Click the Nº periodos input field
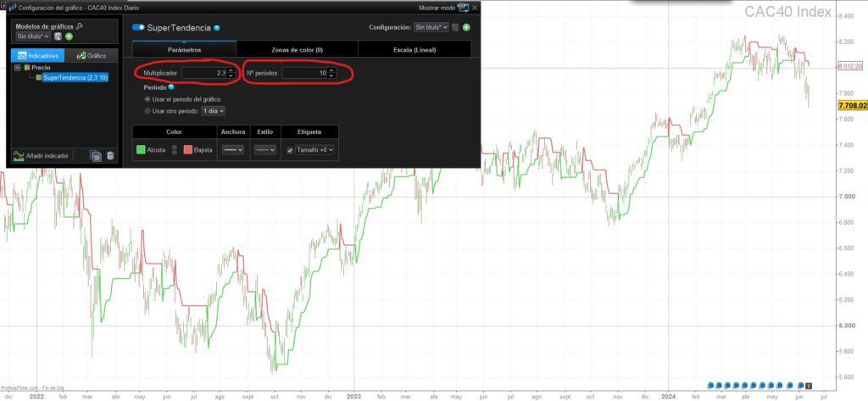868x401 pixels. point(304,73)
